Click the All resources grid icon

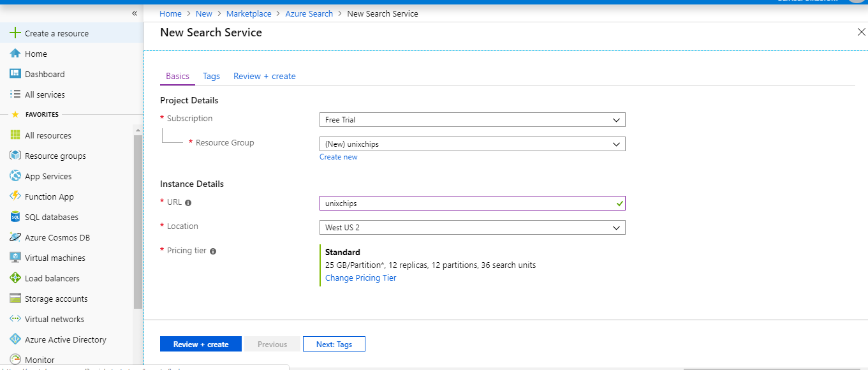[15, 135]
